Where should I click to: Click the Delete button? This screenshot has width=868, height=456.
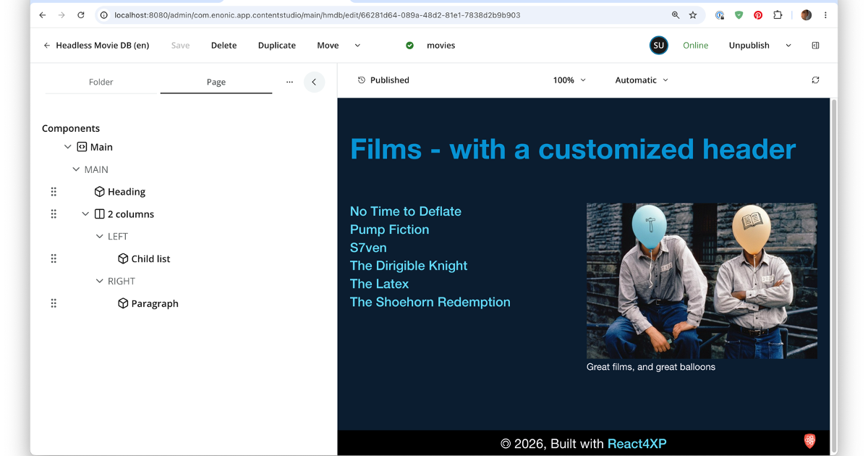click(x=224, y=45)
